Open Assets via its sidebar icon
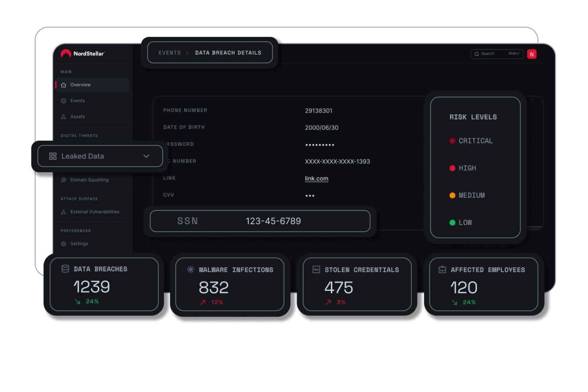The image size is (588, 392). 64,116
